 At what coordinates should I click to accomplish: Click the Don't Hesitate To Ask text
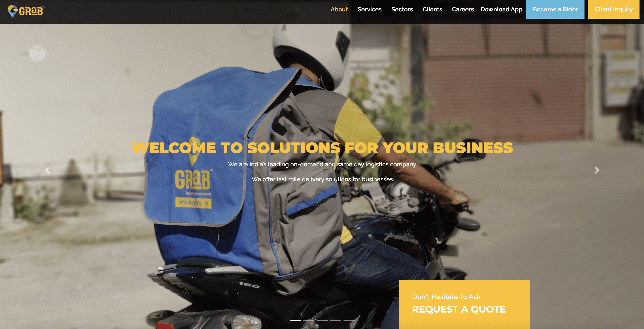tap(446, 297)
